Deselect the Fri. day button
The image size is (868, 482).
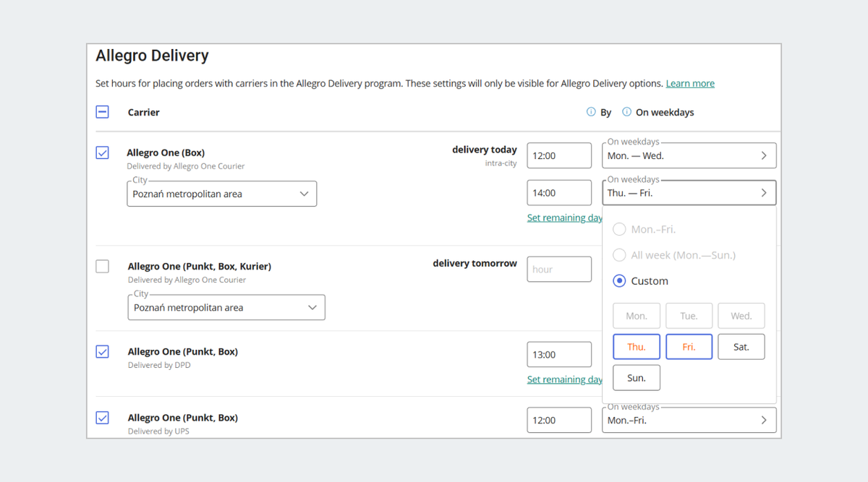[689, 347]
